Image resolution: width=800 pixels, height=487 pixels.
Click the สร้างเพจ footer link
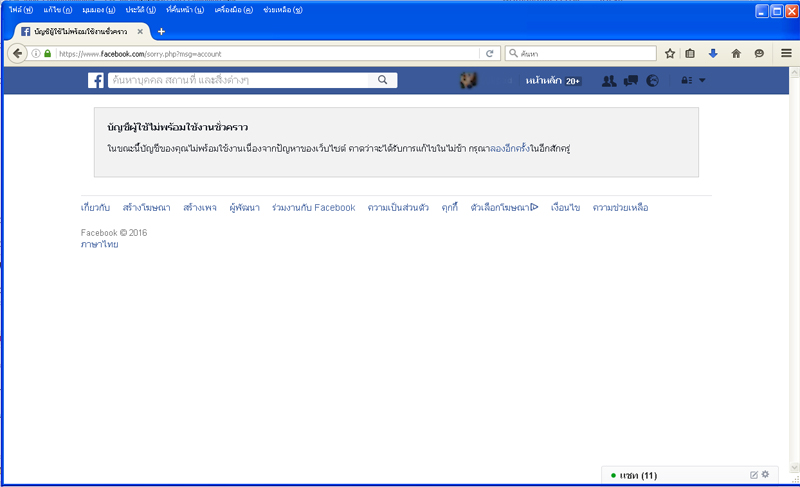click(x=200, y=208)
